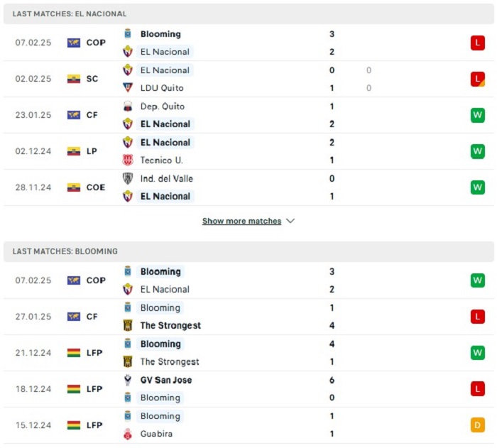Click the yellow D badge for Guabira match
Screen dimensions: 497x448
click(x=477, y=425)
